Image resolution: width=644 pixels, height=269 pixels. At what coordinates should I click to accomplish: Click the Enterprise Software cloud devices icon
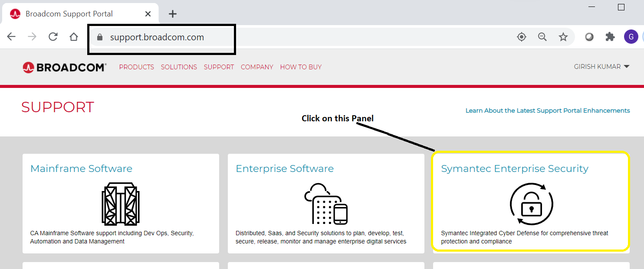point(326,204)
